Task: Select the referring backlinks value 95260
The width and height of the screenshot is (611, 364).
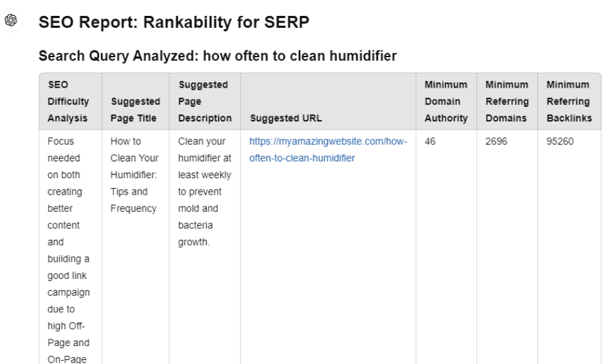Action: 560,141
